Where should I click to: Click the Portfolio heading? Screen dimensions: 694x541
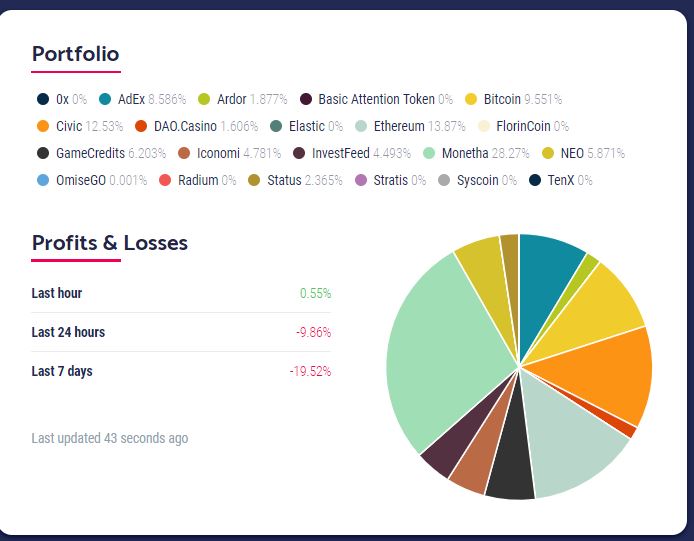[75, 54]
